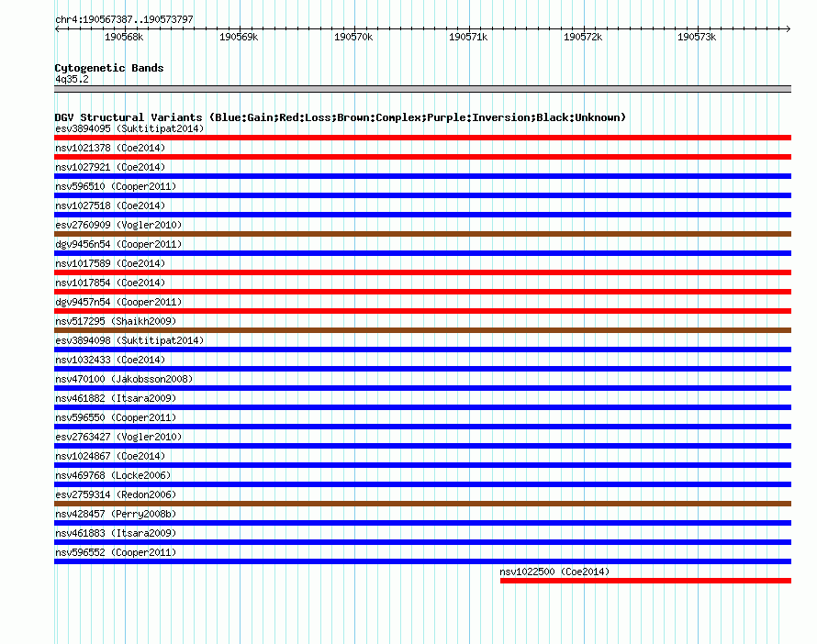Click the 190570k ruler tick label
Viewport: 817px width, 644px height.
pos(353,37)
